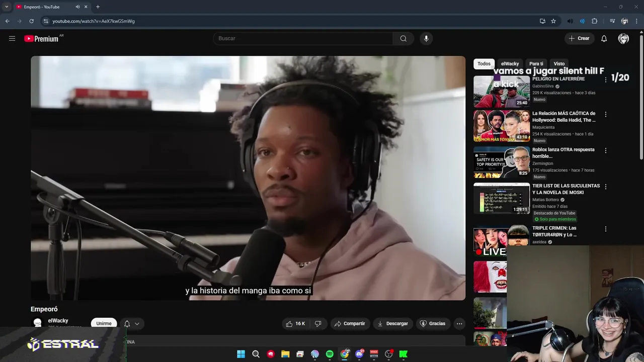This screenshot has height=362, width=644.
Task: Click the video player to pause
Action: pyautogui.click(x=248, y=178)
